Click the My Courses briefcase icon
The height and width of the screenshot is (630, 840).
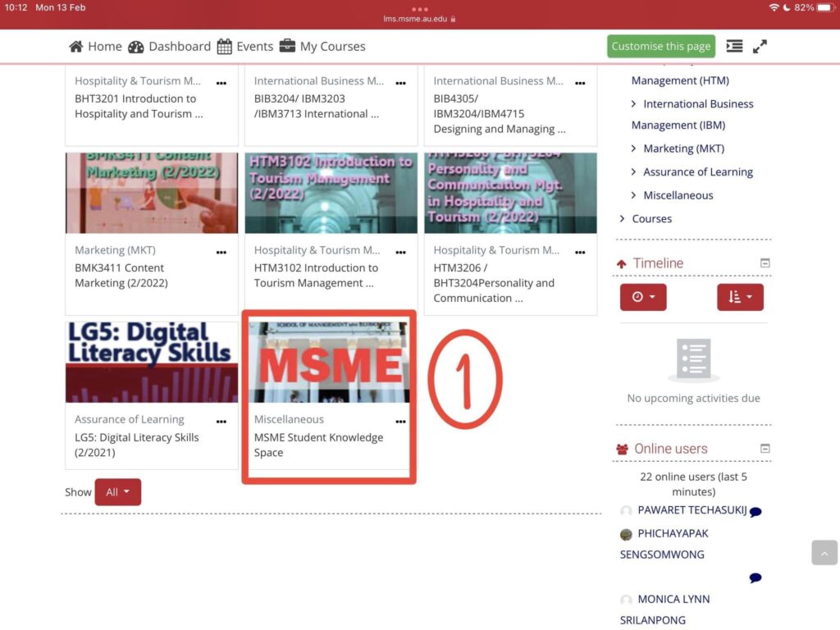287,46
